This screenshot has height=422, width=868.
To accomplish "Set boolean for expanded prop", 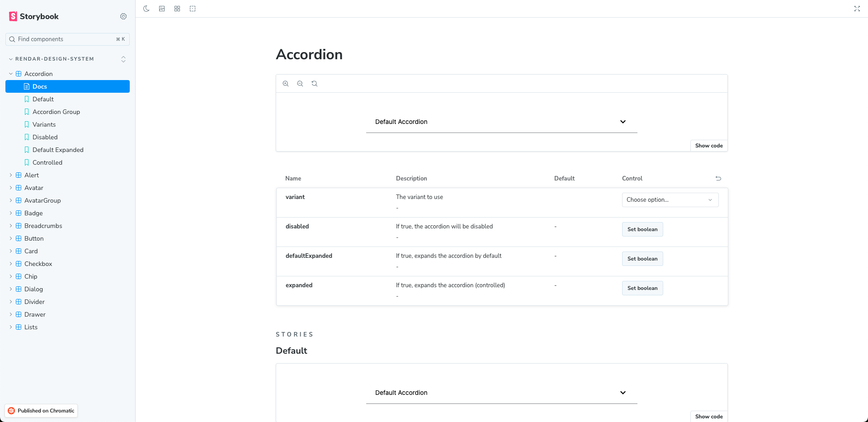I will pos(642,288).
